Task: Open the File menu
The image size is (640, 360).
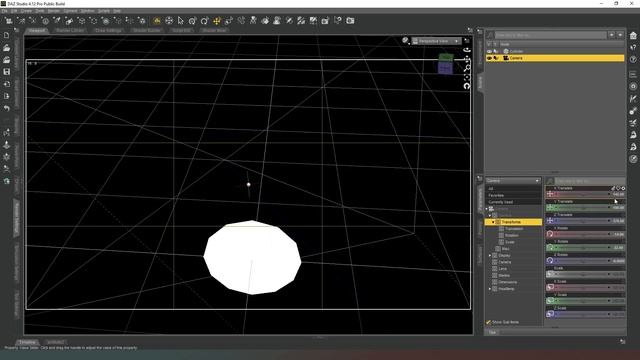Action: tap(4, 11)
